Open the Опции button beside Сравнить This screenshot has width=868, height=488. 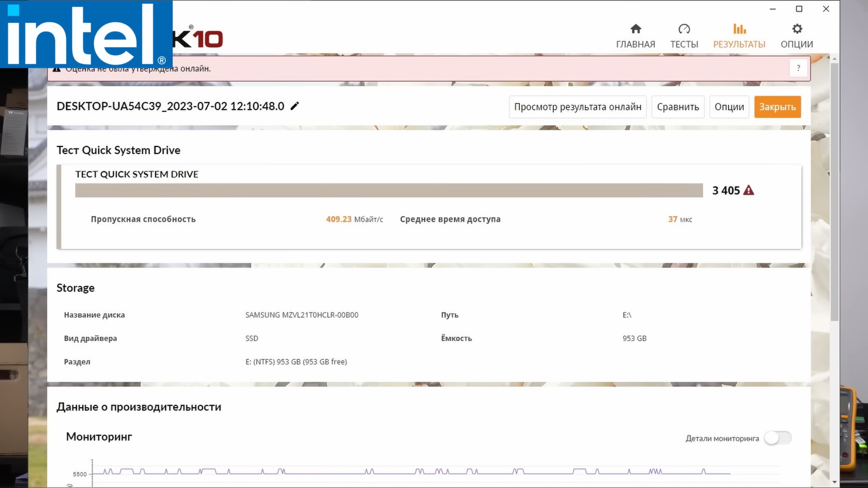(x=729, y=107)
